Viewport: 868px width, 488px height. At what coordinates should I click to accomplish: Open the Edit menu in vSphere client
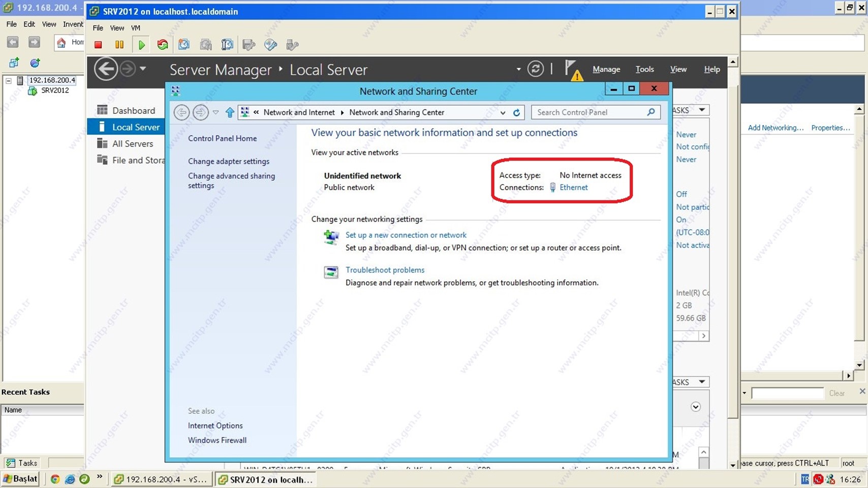point(29,24)
